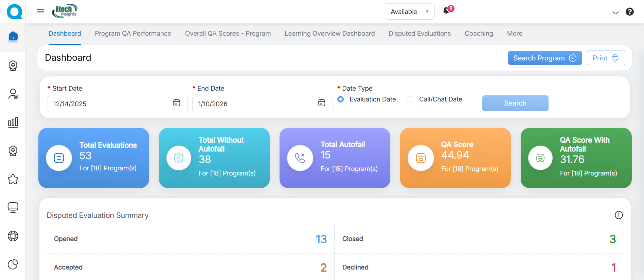Expand the user chevron menu at top right

(615, 13)
